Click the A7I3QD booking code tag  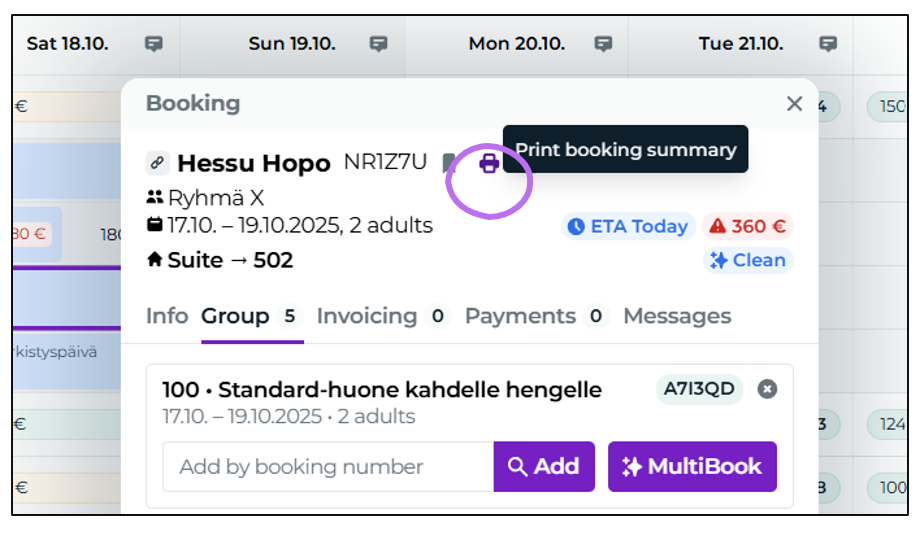point(699,389)
